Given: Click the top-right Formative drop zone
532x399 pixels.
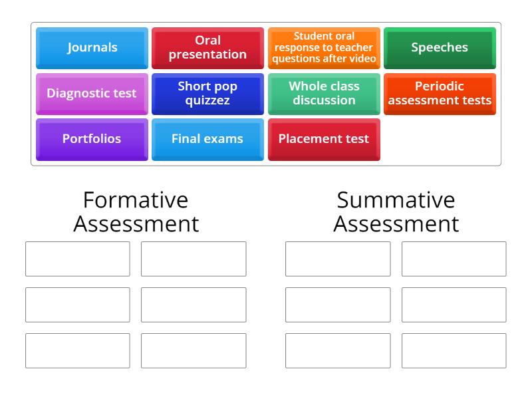Looking at the screenshot, I should 193,259.
